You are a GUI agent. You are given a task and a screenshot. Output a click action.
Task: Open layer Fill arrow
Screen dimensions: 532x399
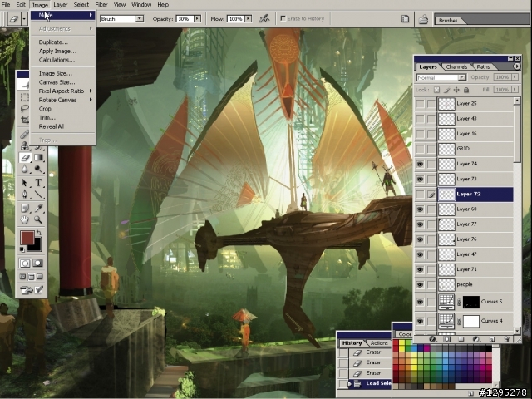pos(515,90)
